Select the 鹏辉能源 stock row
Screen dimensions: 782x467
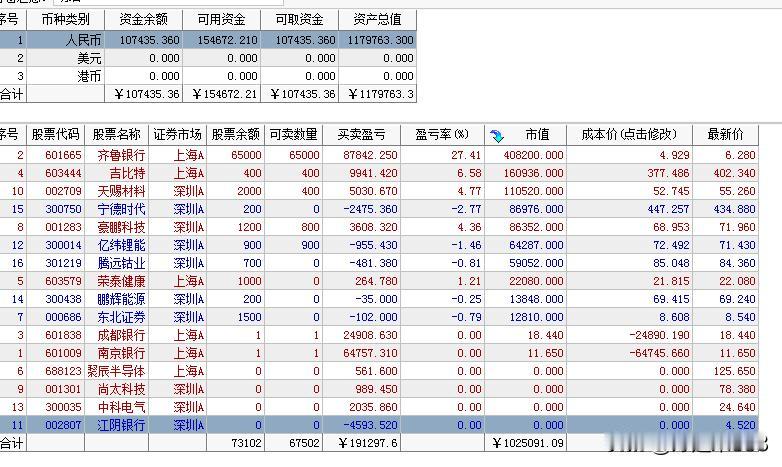click(379, 299)
